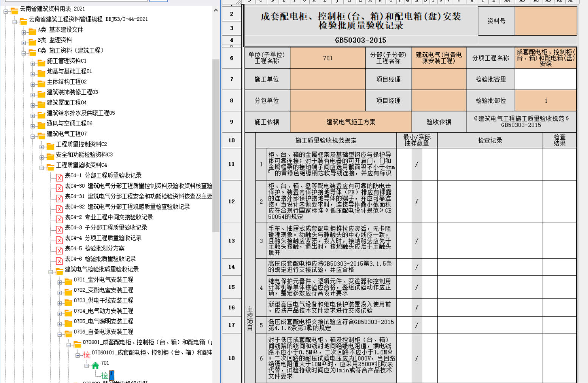The width and height of the screenshot is (588, 383).
Task: Open the 表C4-31 document icon
Action: 59,198
